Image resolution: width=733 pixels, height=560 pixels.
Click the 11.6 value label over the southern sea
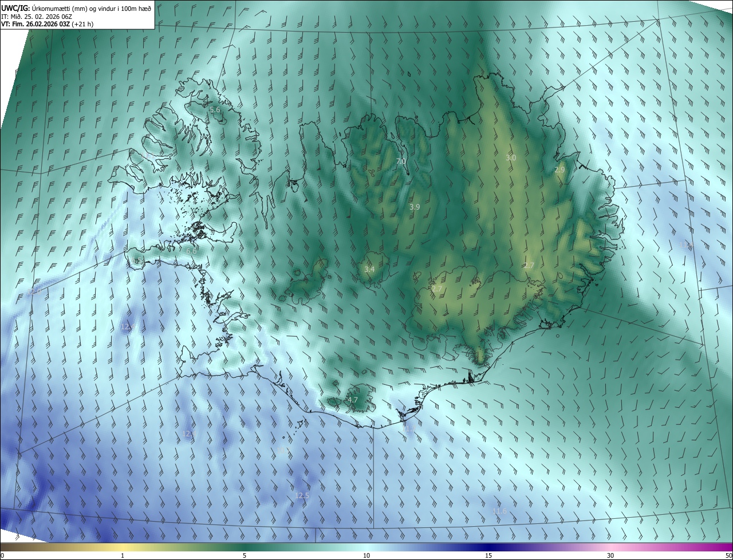point(499,511)
